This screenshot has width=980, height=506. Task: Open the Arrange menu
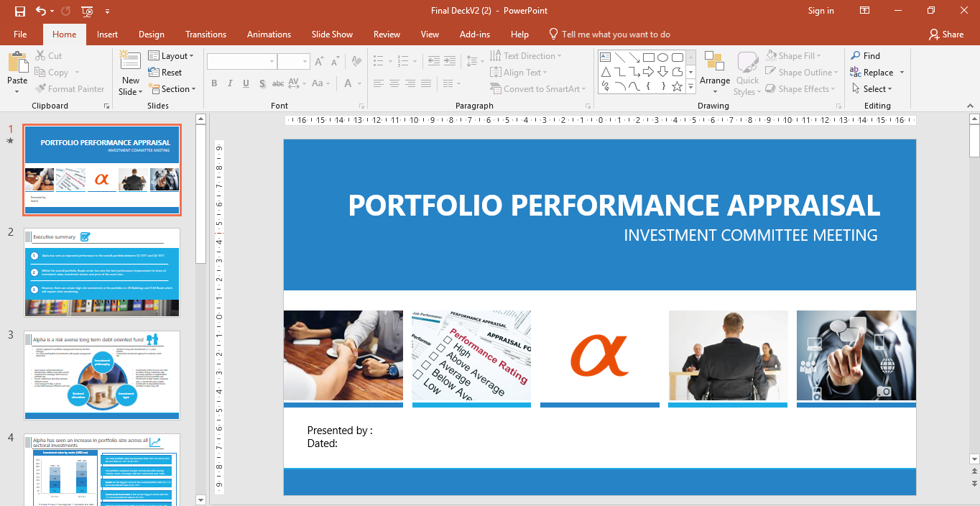click(715, 73)
